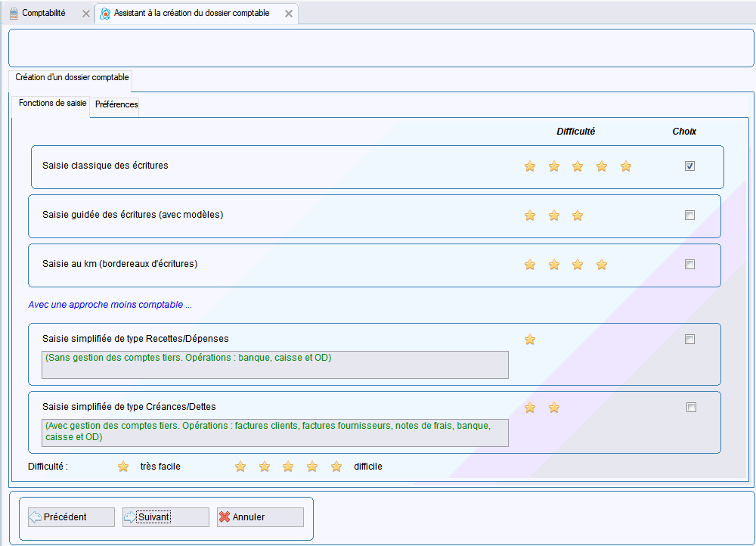The width and height of the screenshot is (756, 546).
Task: Click the star just before difficile
Action: tap(336, 467)
